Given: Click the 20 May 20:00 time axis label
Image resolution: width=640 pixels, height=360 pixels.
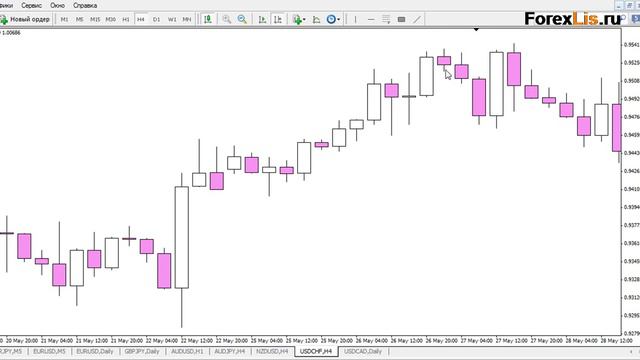Looking at the screenshot, I should 22,340.
